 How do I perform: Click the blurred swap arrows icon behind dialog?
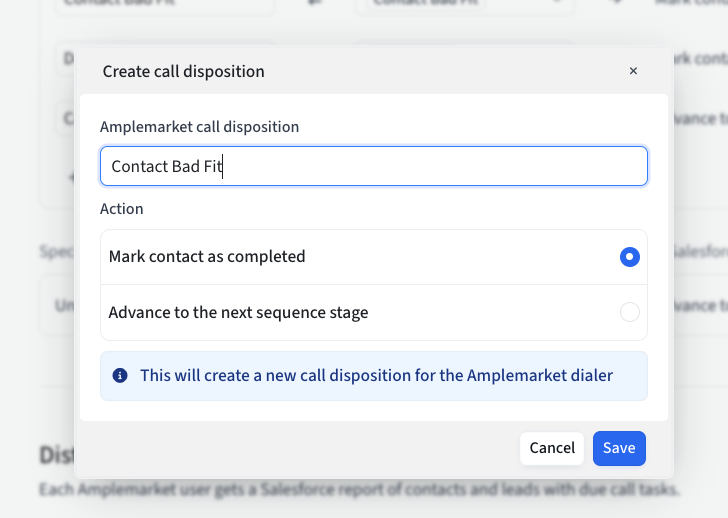[x=313, y=5]
